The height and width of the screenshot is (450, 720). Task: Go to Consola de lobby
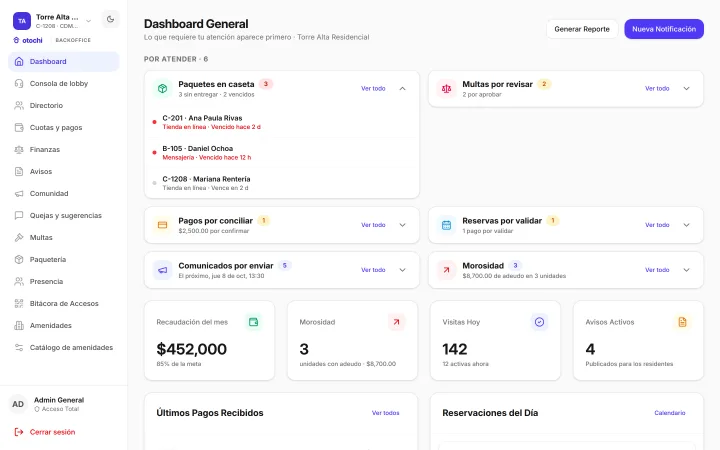pyautogui.click(x=64, y=84)
